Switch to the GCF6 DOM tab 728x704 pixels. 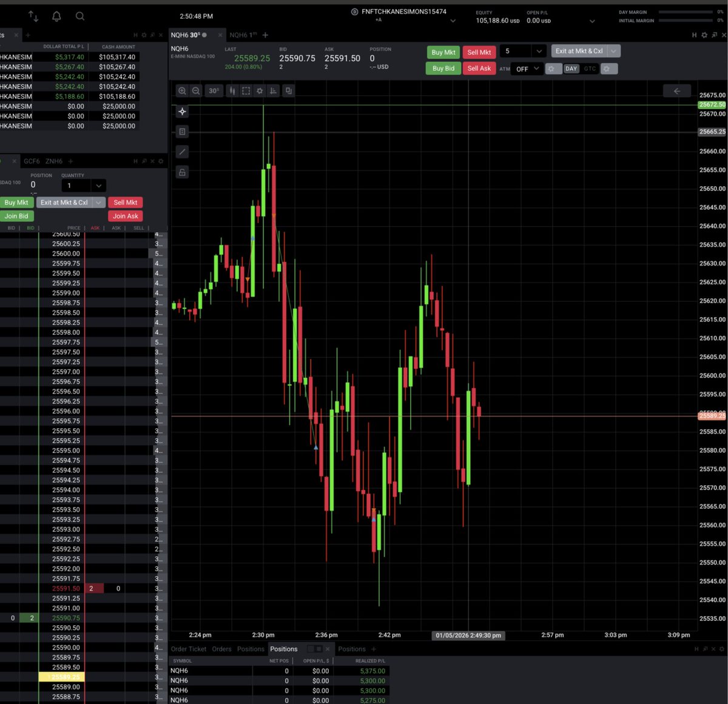coord(32,161)
